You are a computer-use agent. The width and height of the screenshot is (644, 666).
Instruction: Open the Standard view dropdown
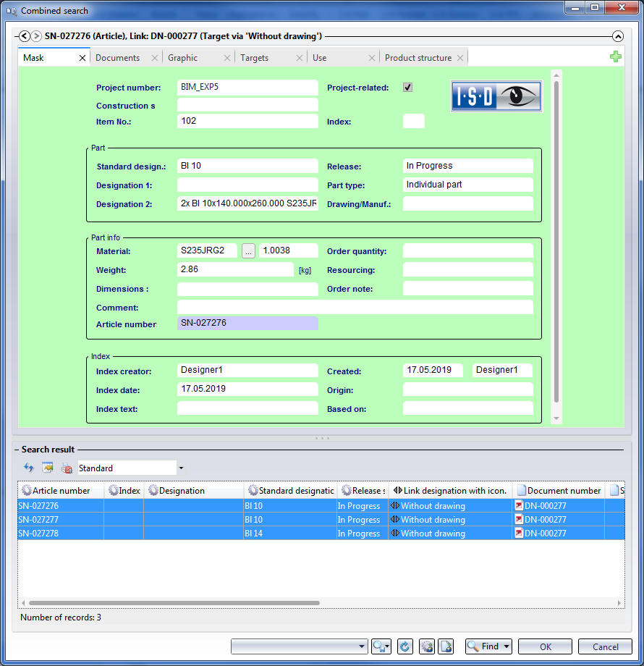(x=181, y=468)
